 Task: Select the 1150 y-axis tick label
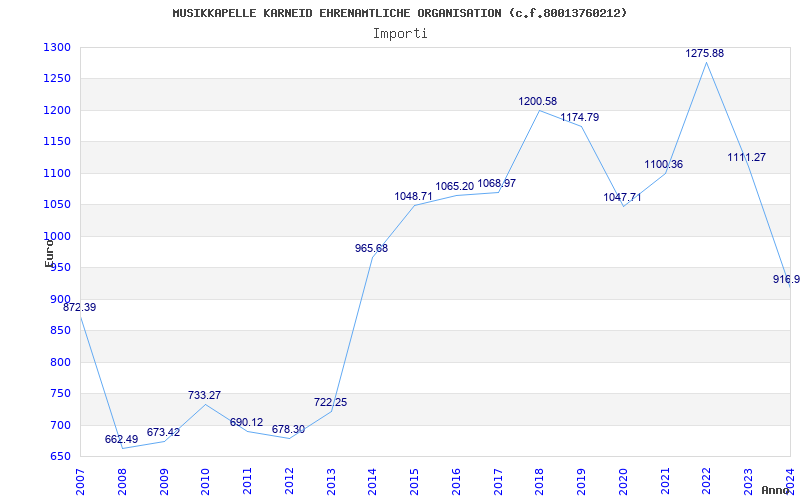(x=57, y=142)
